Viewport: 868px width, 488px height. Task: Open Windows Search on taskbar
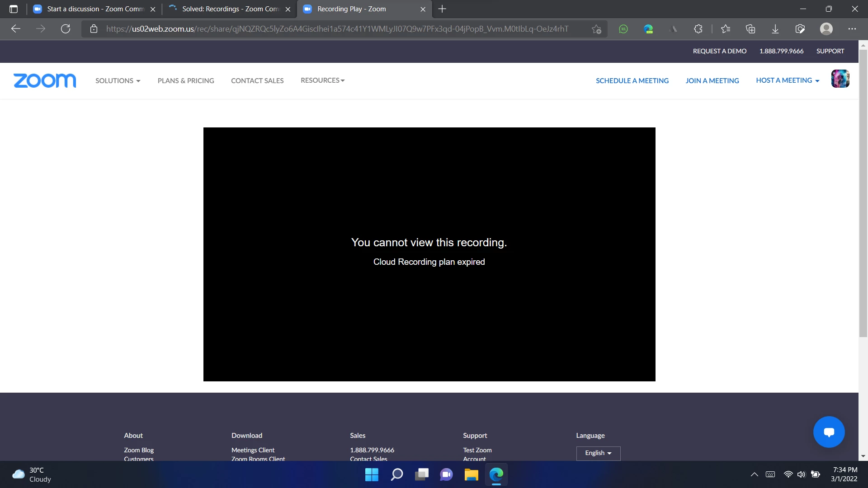click(396, 474)
